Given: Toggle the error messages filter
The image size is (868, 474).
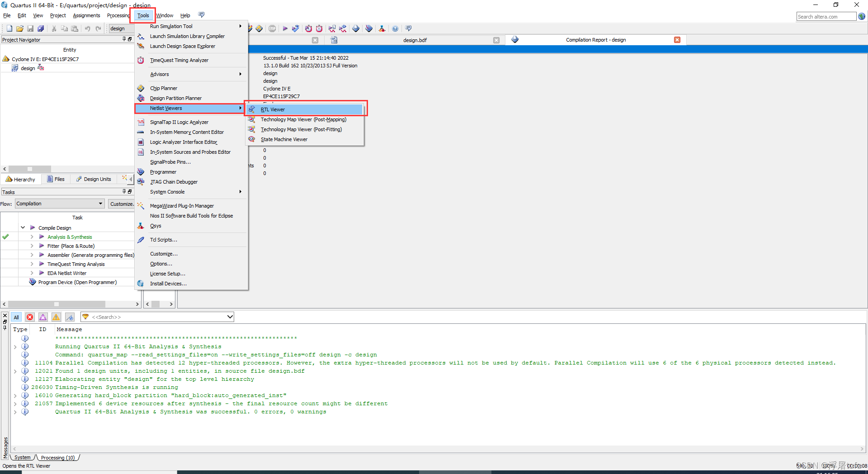Looking at the screenshot, I should (x=30, y=317).
